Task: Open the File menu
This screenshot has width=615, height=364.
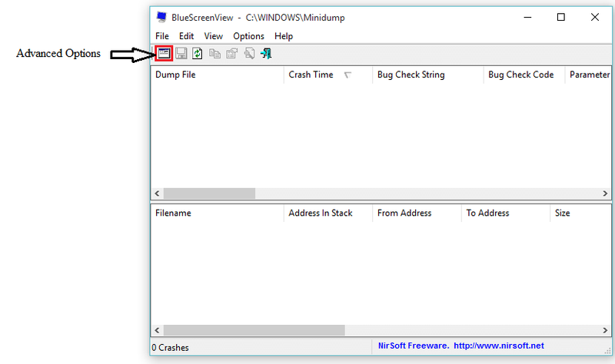Action: (x=162, y=36)
